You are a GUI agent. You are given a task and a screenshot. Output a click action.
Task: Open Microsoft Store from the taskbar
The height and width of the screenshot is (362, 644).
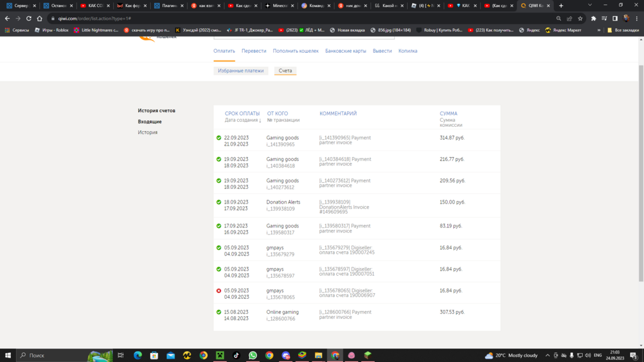(x=154, y=356)
